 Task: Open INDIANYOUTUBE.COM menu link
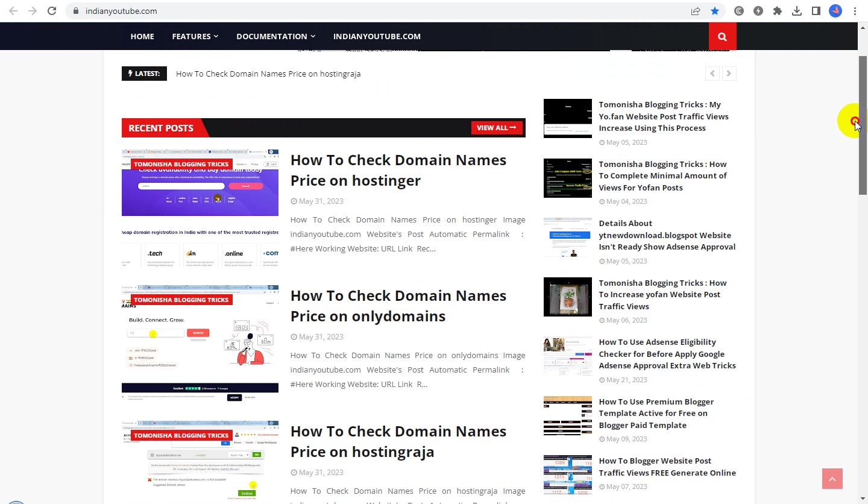(x=377, y=36)
